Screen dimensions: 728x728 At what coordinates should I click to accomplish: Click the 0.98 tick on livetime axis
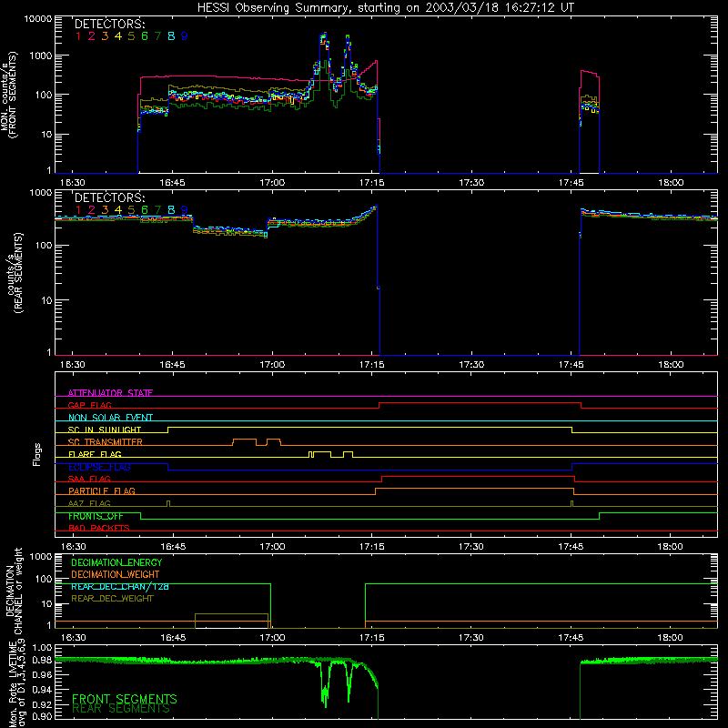point(42,661)
